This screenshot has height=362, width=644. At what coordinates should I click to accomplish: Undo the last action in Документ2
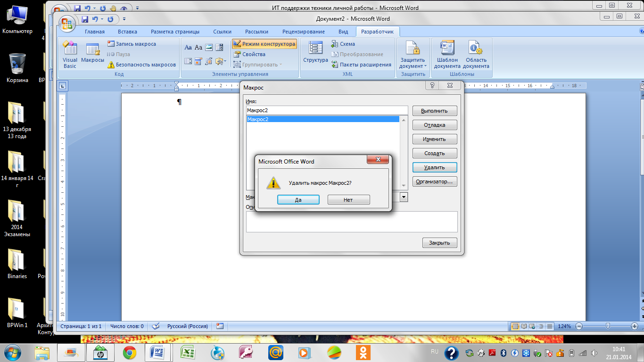(95, 19)
